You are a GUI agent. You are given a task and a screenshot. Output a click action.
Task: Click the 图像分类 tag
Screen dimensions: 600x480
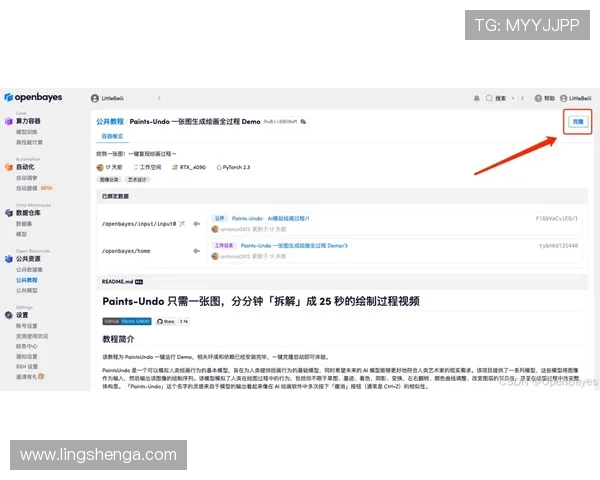click(x=109, y=180)
